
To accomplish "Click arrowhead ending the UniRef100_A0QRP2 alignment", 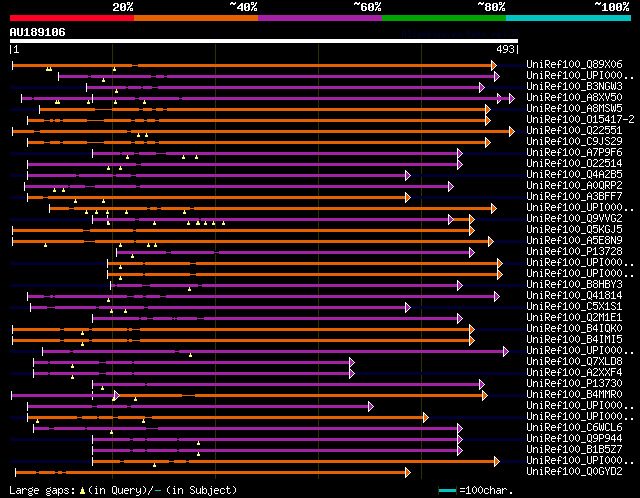I will point(451,187).
